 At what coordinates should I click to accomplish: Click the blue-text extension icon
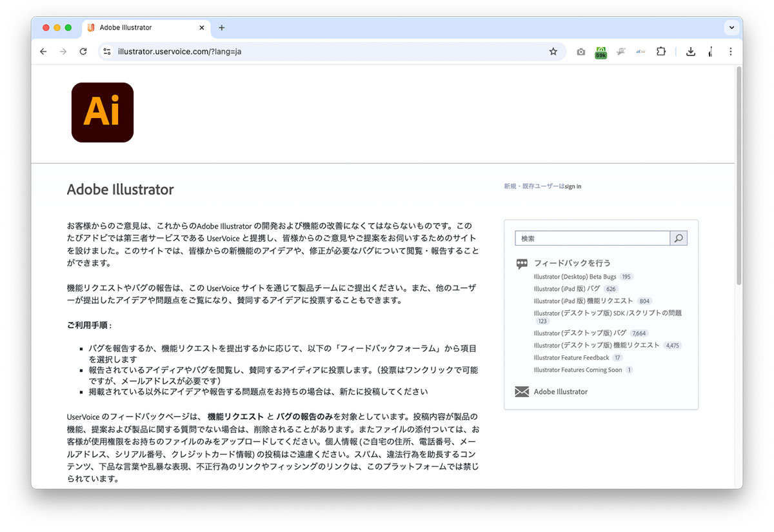pos(641,52)
